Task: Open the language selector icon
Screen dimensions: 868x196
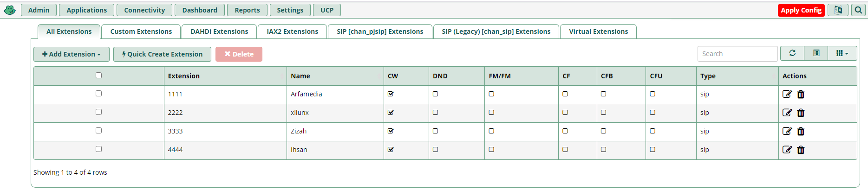Action: pyautogui.click(x=838, y=10)
